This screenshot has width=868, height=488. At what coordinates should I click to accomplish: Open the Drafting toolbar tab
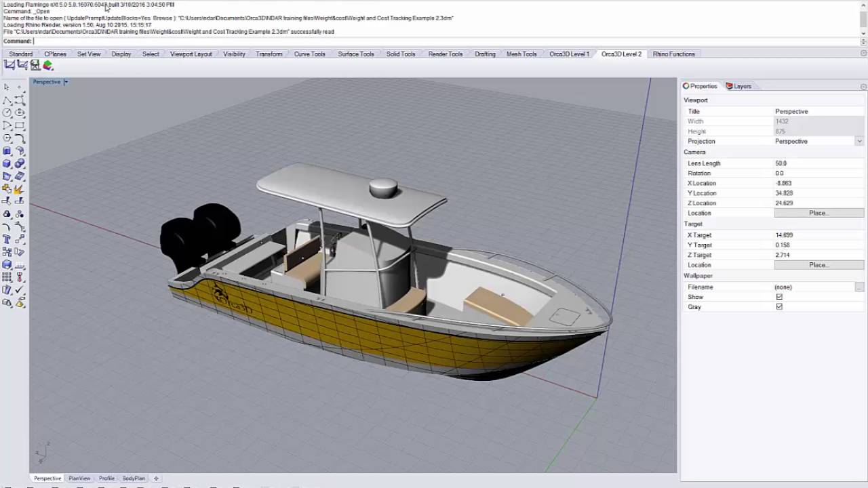tap(485, 54)
